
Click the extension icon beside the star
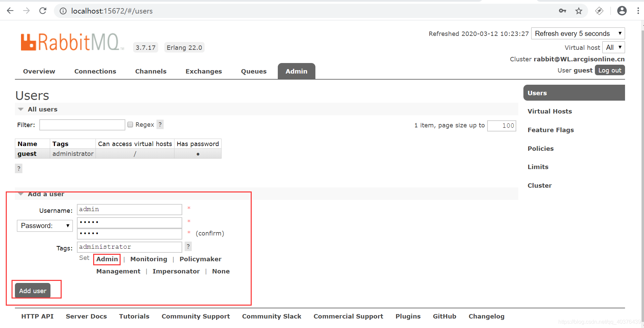click(599, 11)
